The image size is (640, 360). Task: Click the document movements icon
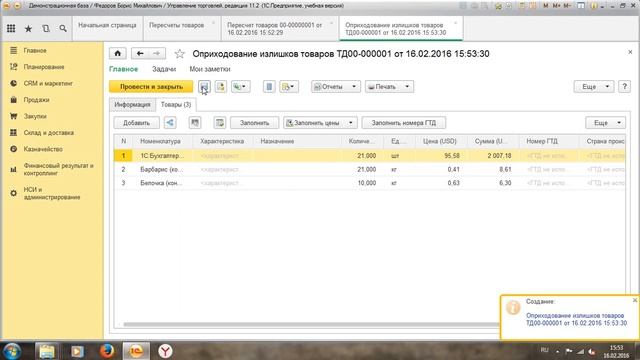click(x=269, y=87)
